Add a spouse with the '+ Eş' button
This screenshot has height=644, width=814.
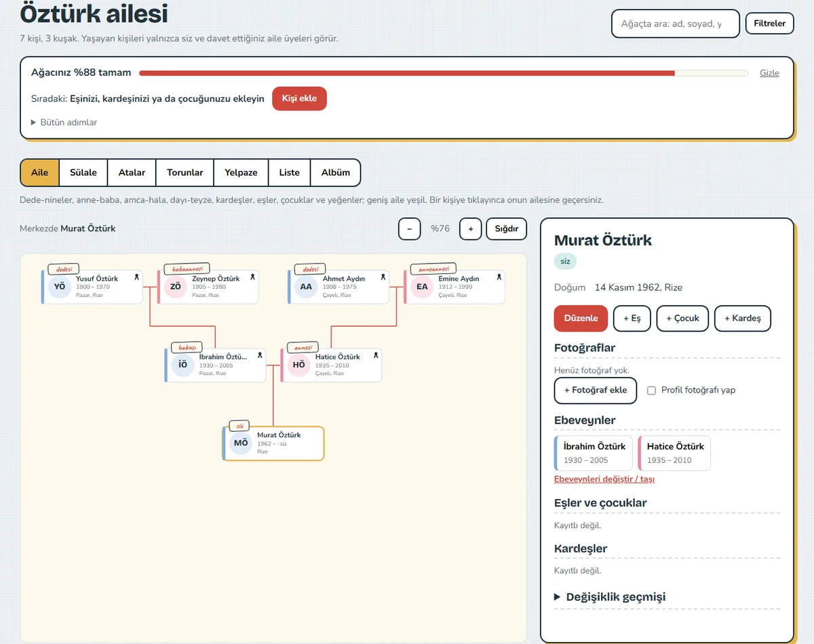tap(632, 318)
